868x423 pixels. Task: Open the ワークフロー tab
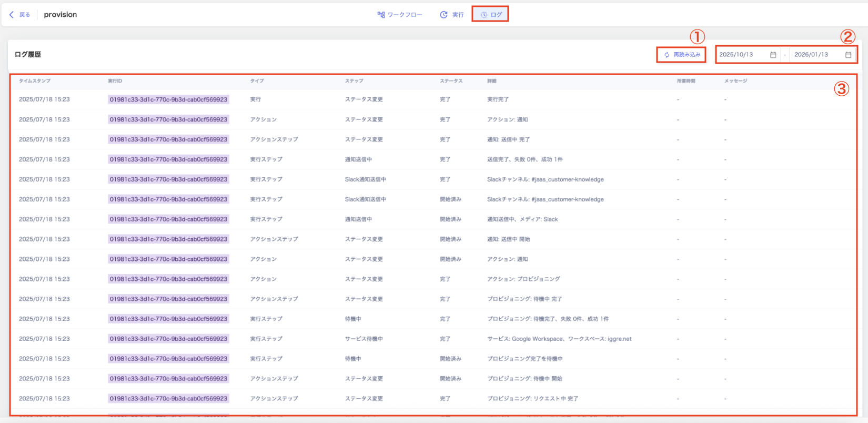coord(400,15)
